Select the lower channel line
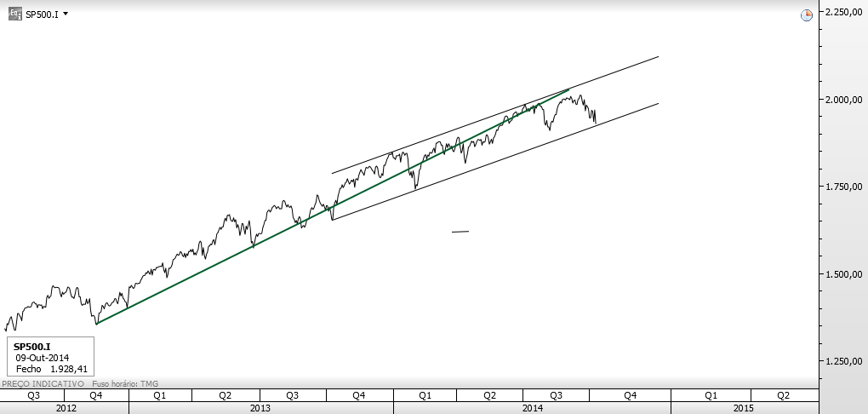 495,161
